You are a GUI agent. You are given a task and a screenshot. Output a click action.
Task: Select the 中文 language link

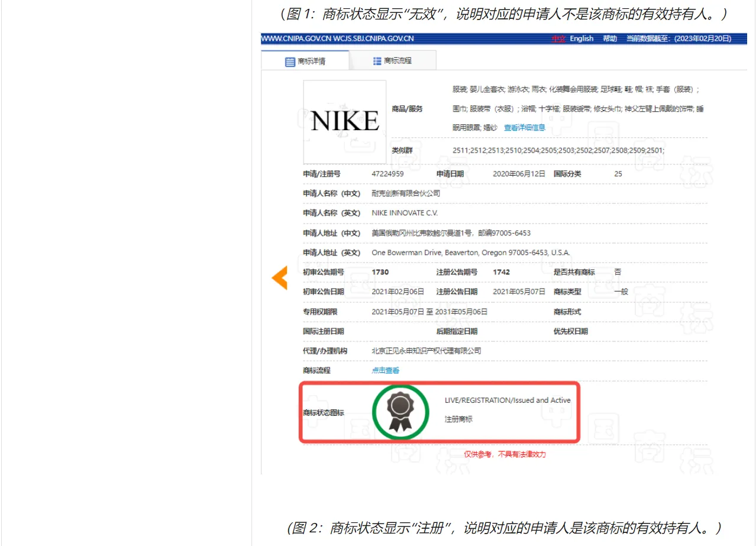click(x=558, y=38)
